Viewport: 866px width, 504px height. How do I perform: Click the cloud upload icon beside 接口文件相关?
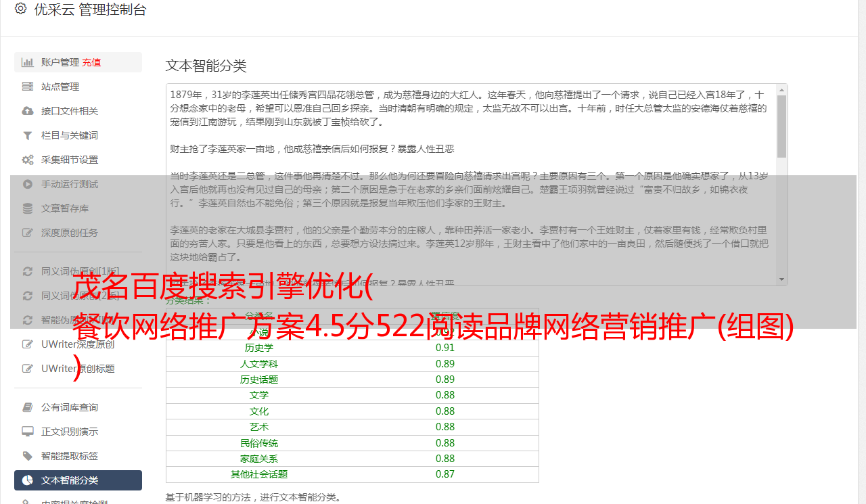pos(28,111)
